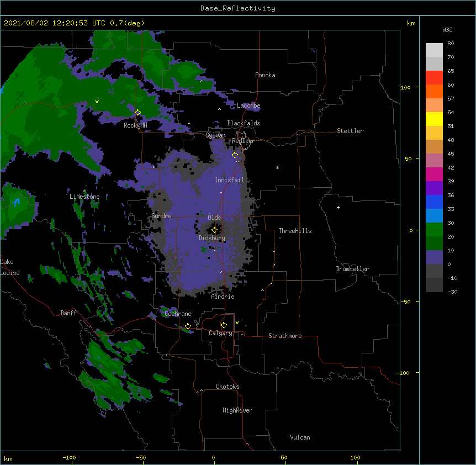Click the -50 tick on horizontal km axis

click(x=141, y=457)
